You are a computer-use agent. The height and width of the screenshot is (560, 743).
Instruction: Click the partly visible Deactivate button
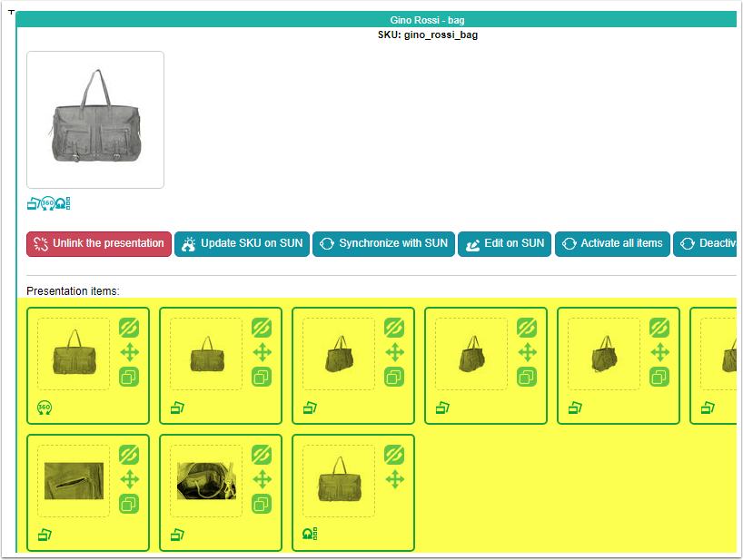705,244
